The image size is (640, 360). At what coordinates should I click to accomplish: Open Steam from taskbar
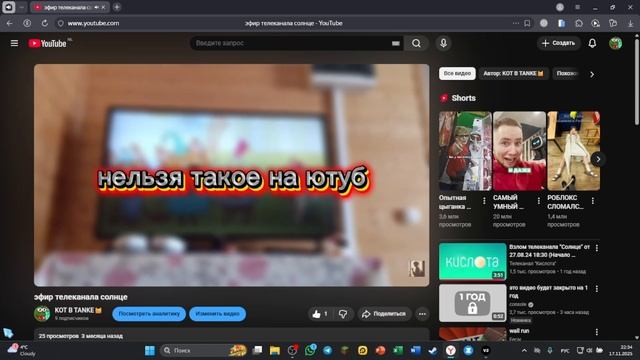click(433, 350)
